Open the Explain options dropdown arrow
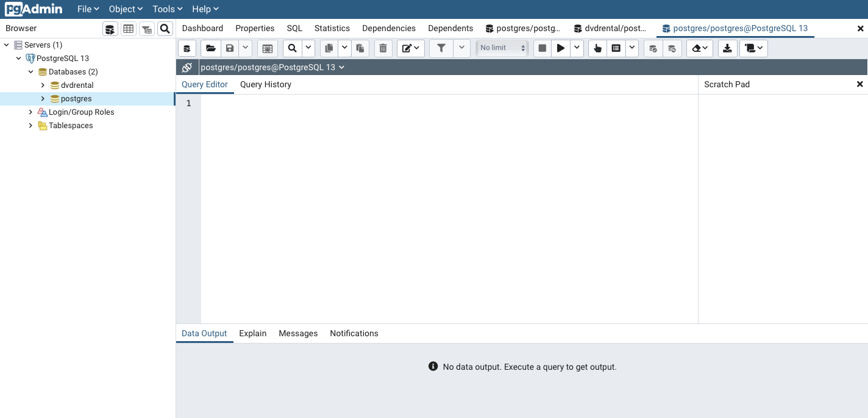 [x=632, y=48]
